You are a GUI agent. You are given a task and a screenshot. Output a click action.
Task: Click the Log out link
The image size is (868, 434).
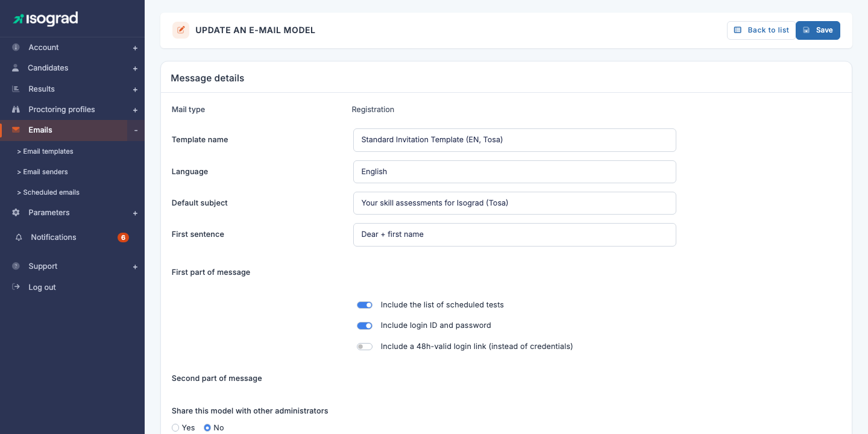point(42,287)
